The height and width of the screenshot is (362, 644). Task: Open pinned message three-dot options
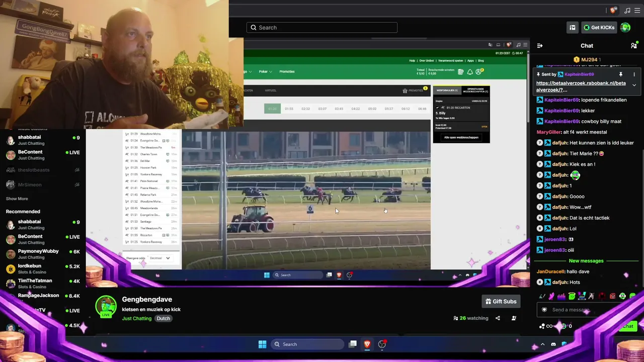click(634, 74)
